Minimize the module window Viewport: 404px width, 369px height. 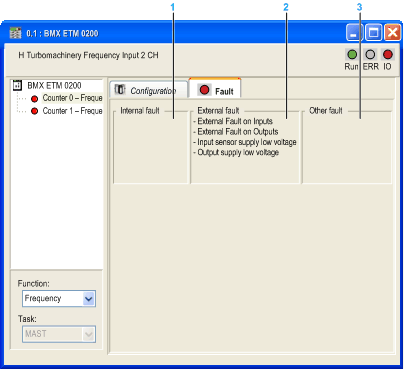pyautogui.click(x=354, y=33)
